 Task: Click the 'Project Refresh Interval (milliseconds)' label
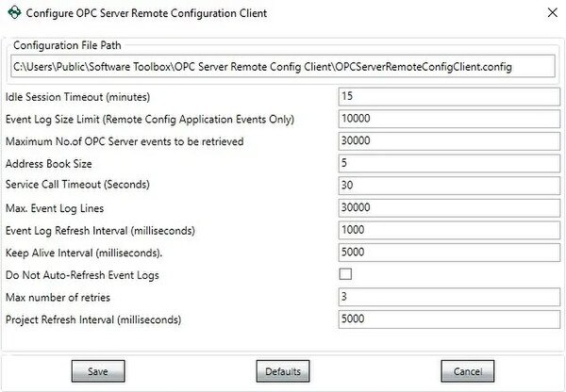(93, 319)
